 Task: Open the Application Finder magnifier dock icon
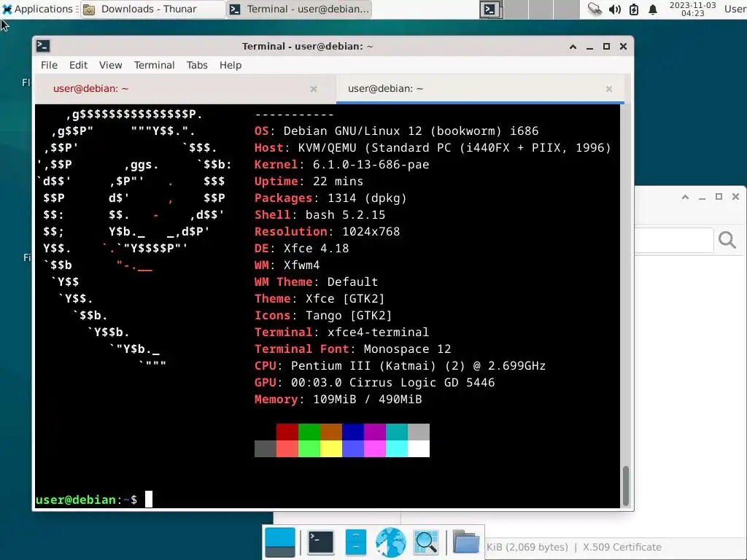tap(426, 542)
